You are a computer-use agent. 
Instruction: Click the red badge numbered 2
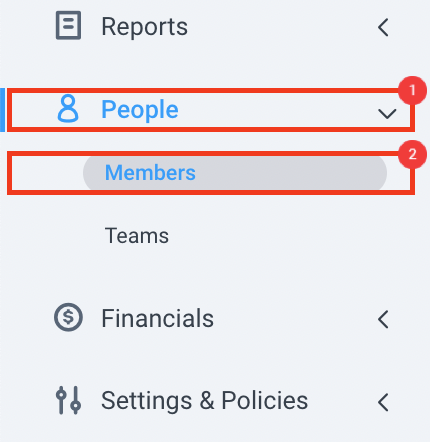tap(412, 154)
